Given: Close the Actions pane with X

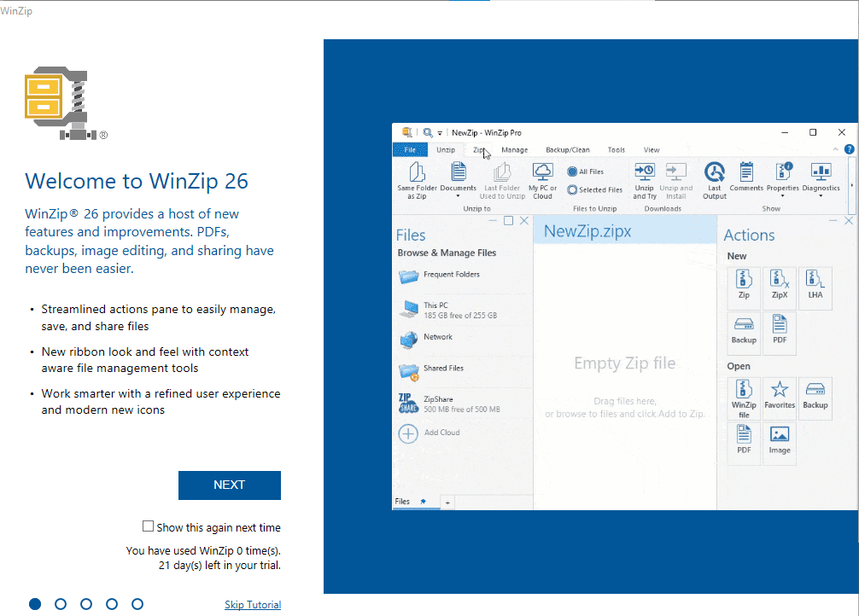Looking at the screenshot, I should click(849, 221).
